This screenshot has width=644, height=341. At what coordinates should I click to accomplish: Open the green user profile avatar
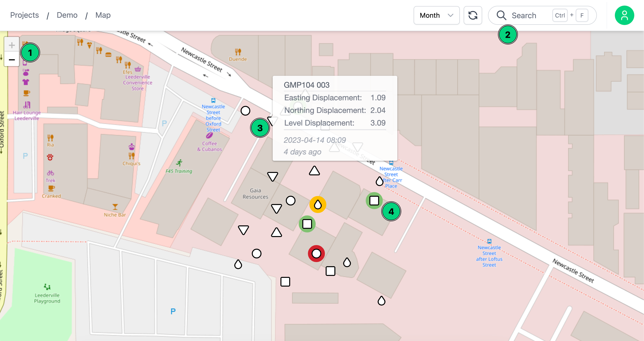point(624,15)
